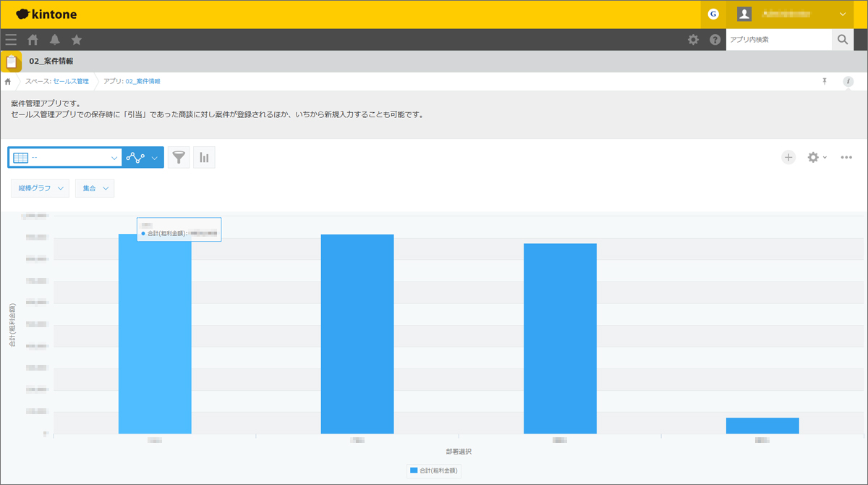Viewport: 868px width, 485px height.
Task: Open the app settings gear dropdown
Action: click(x=817, y=157)
